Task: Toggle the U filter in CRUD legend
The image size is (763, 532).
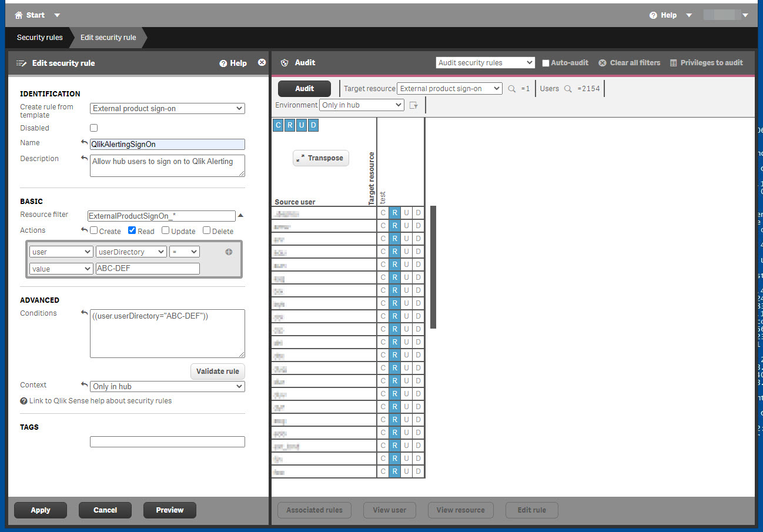Action: coord(302,125)
